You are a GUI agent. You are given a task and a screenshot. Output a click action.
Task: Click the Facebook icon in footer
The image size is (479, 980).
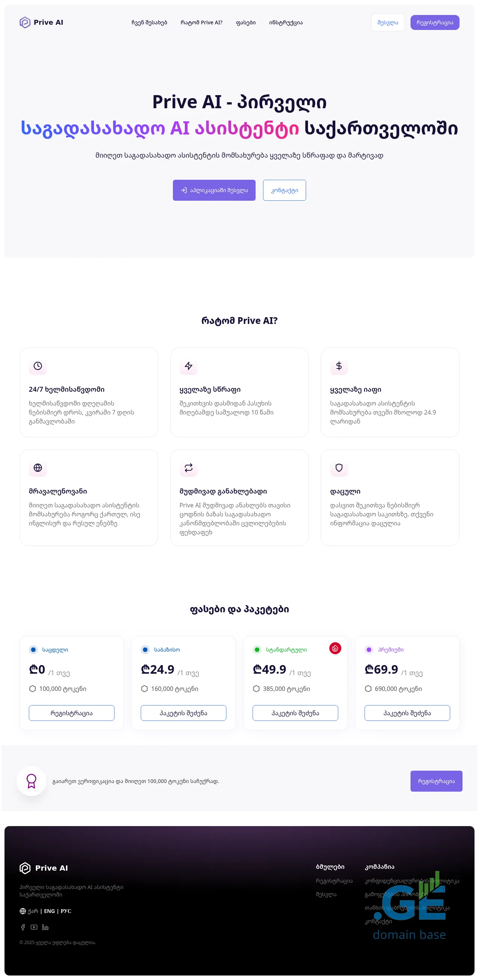[x=23, y=927]
